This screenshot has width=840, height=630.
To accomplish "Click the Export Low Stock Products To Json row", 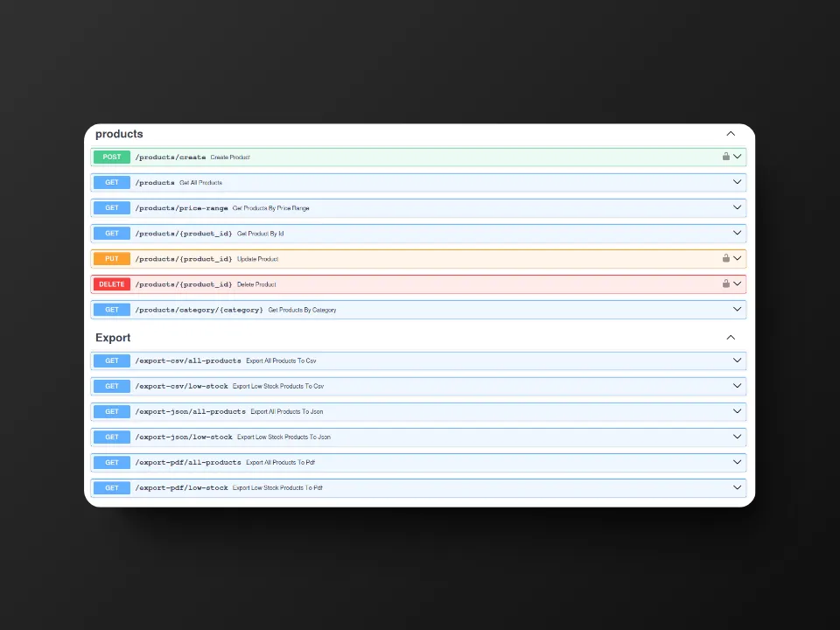I will pos(283,437).
